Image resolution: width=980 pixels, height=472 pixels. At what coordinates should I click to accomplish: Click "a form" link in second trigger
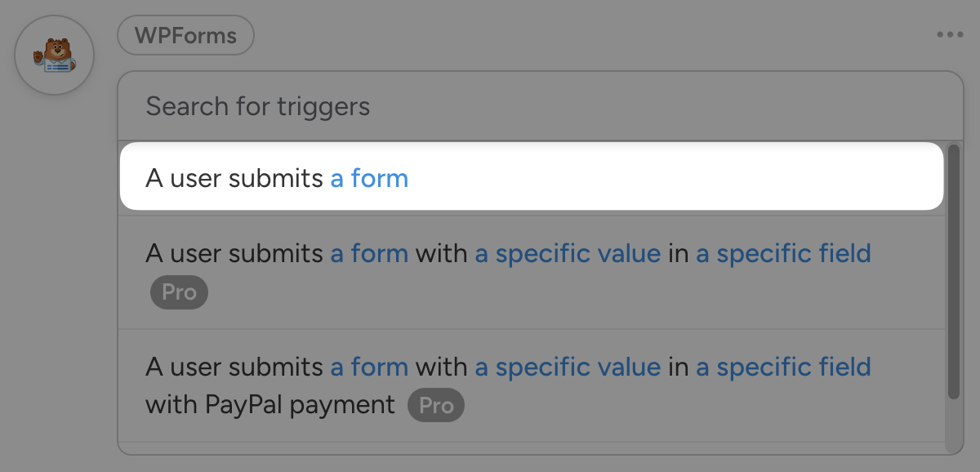point(369,253)
